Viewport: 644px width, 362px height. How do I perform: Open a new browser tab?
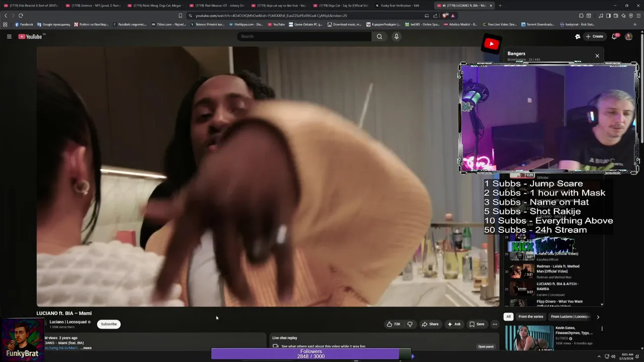pyautogui.click(x=500, y=6)
